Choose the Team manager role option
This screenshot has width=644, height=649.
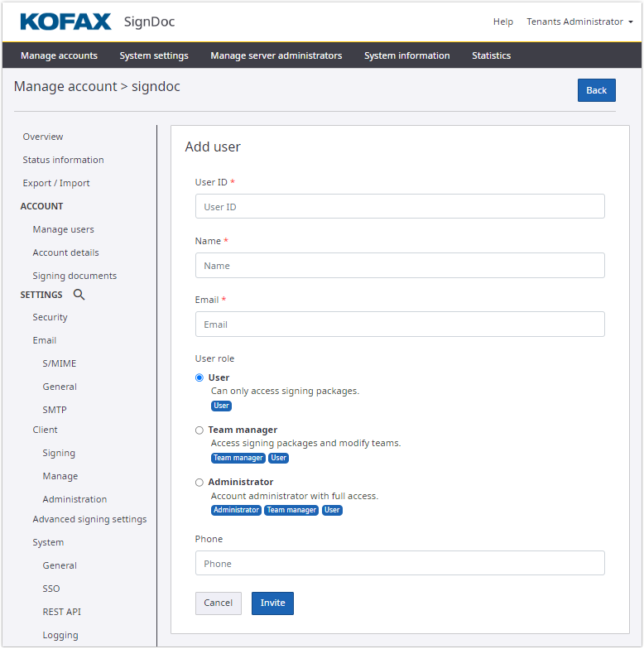click(x=199, y=430)
